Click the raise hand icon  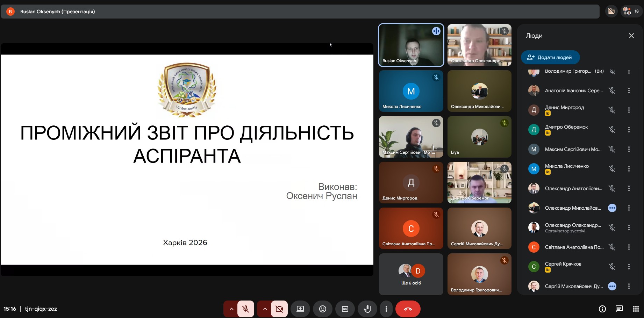367,309
